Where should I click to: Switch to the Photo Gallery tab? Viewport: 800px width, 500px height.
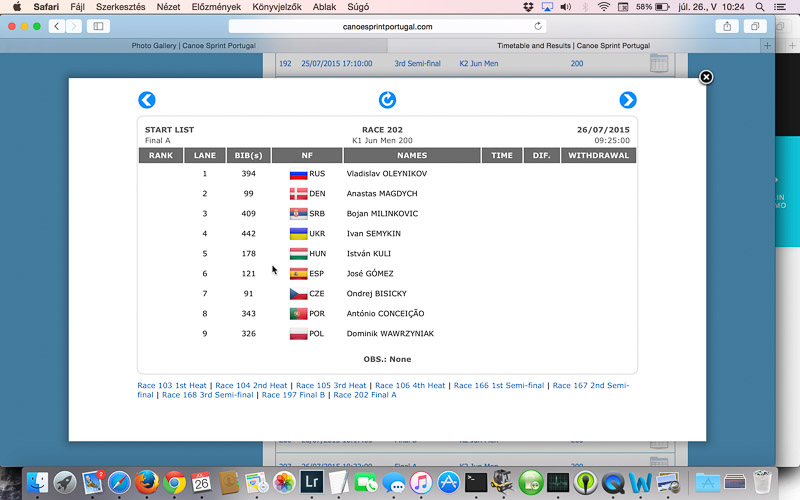(x=193, y=46)
